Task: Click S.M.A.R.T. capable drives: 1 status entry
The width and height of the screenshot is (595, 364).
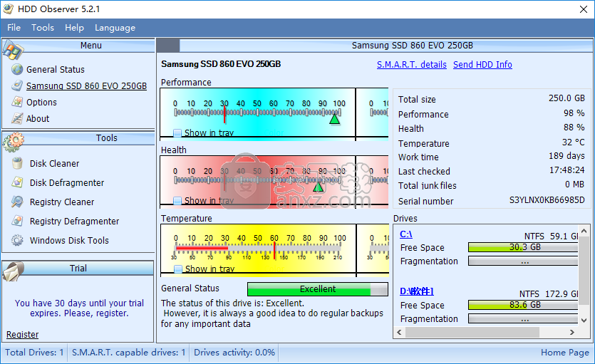Action: (x=129, y=352)
